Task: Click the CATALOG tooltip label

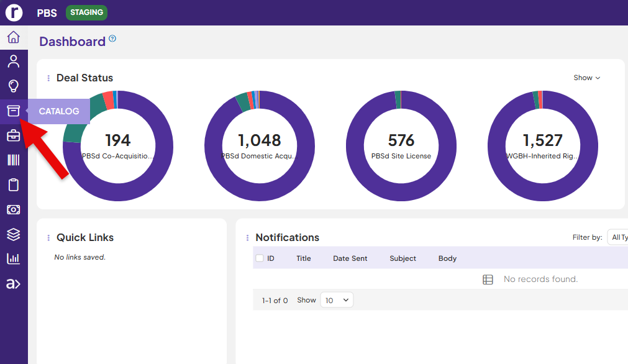Action: coord(59,111)
